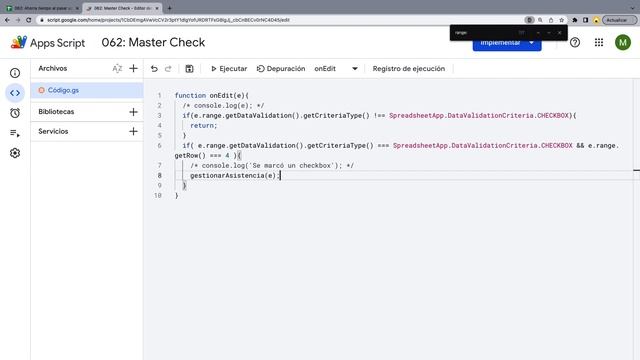Redo the last edit
Screen dimensions: 640x360
tap(168, 69)
